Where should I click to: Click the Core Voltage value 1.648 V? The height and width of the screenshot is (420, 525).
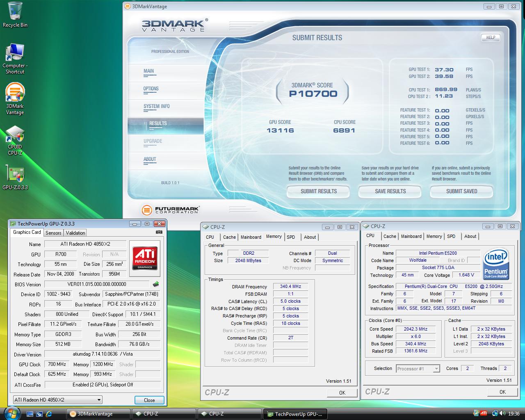click(x=466, y=275)
